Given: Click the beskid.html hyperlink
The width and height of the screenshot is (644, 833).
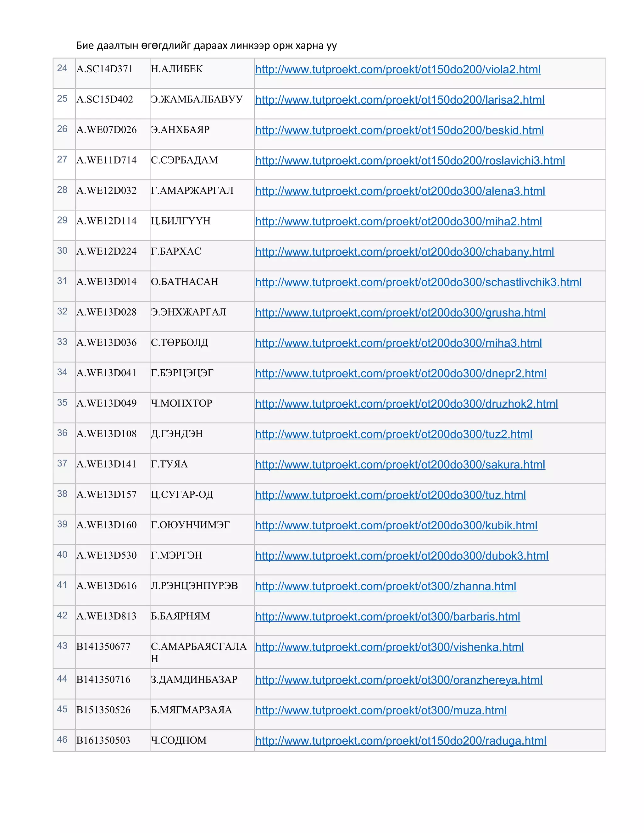Looking at the screenshot, I should point(399,130).
